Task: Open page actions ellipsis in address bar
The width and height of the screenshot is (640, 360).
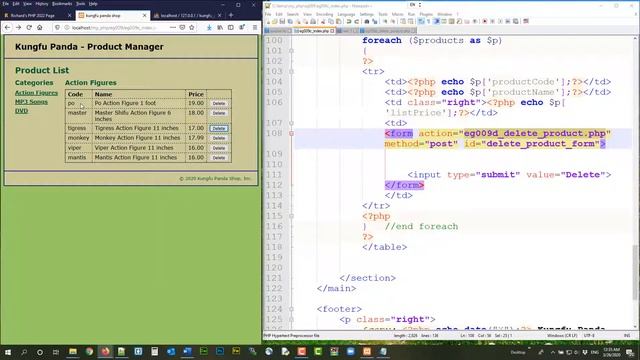Action: coord(173,27)
